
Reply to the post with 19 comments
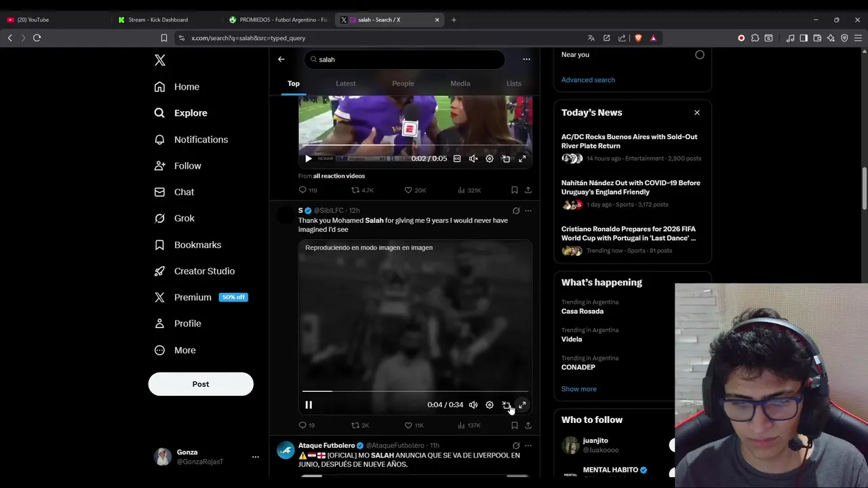click(x=307, y=426)
